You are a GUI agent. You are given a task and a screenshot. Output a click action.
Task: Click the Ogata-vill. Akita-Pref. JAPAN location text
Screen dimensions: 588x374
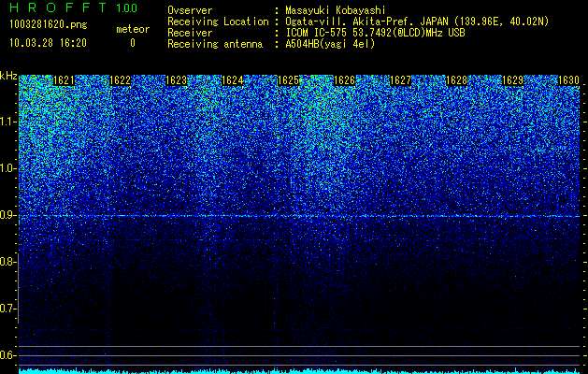coord(417,22)
